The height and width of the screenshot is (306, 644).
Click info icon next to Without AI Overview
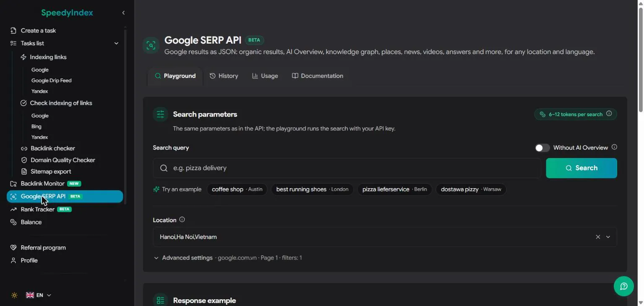614,147
